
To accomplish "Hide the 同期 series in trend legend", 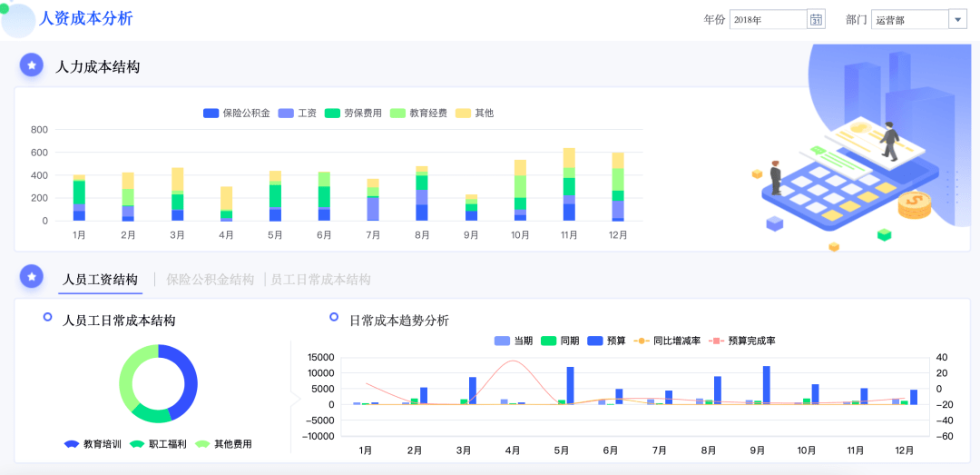I will point(560,341).
